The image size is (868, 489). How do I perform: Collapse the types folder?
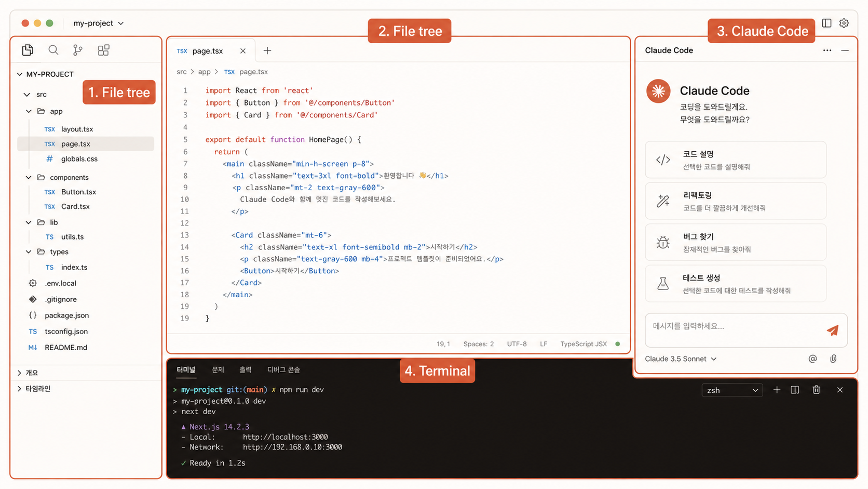click(x=29, y=252)
